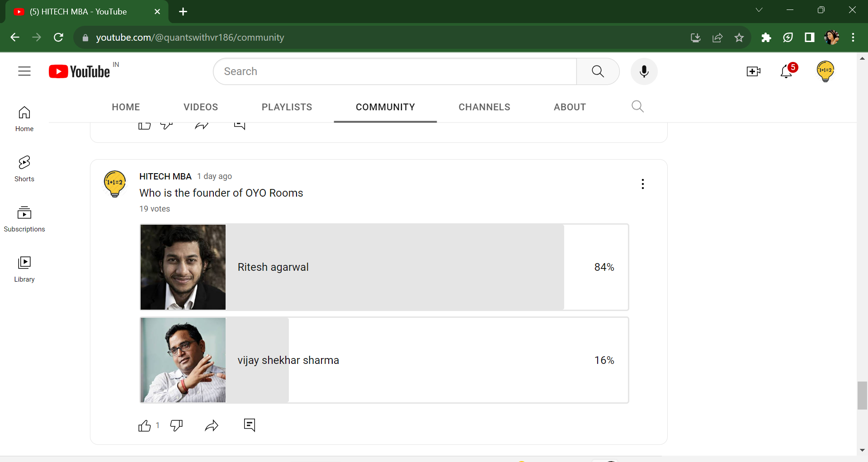Share the OYO Rooms poll post
This screenshot has width=868, height=462.
(x=212, y=426)
